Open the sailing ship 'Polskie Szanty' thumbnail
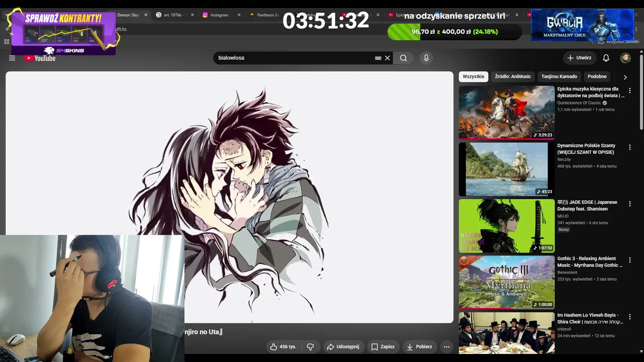Viewport: 644px width, 362px height. pyautogui.click(x=507, y=169)
